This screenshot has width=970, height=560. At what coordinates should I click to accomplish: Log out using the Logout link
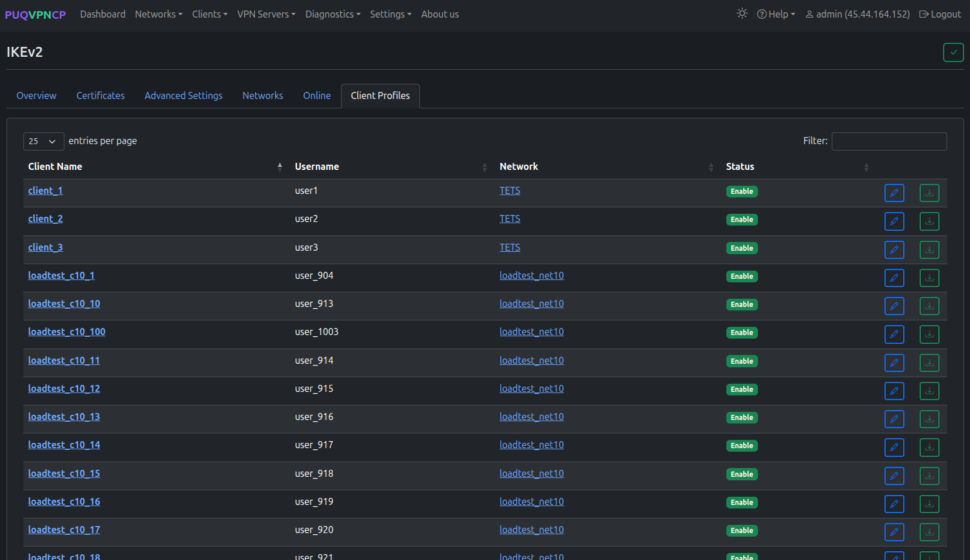tap(940, 14)
